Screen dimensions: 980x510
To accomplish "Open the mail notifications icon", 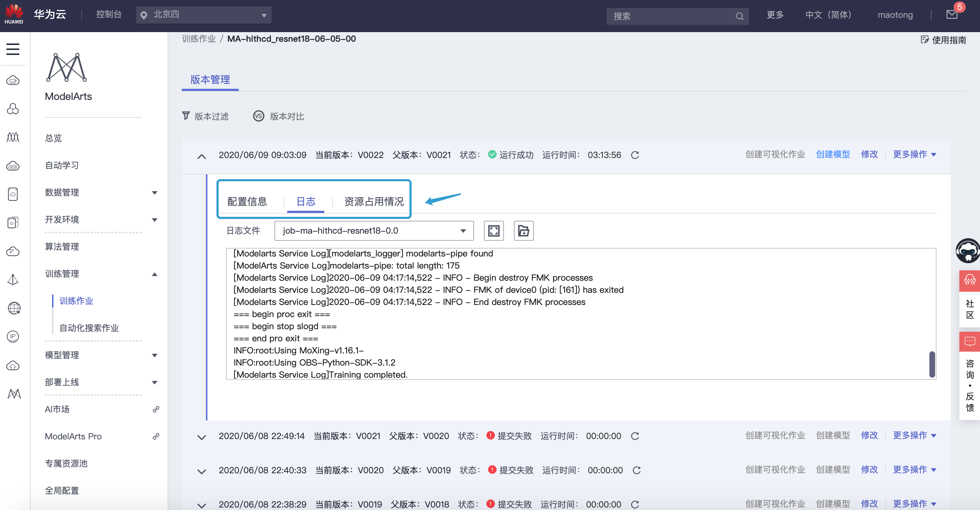I will click(951, 15).
